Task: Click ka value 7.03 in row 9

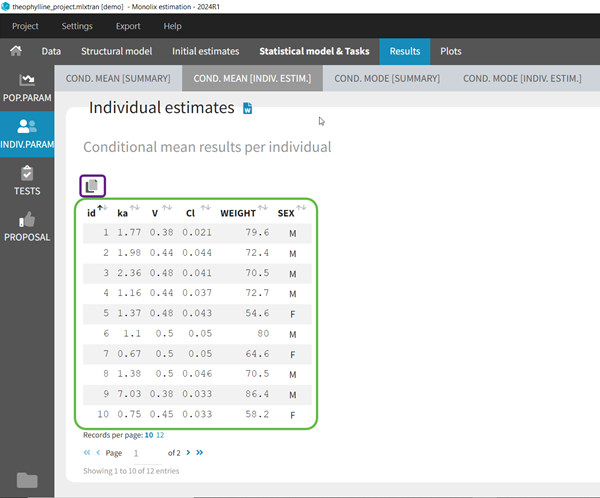Action: pos(129,394)
